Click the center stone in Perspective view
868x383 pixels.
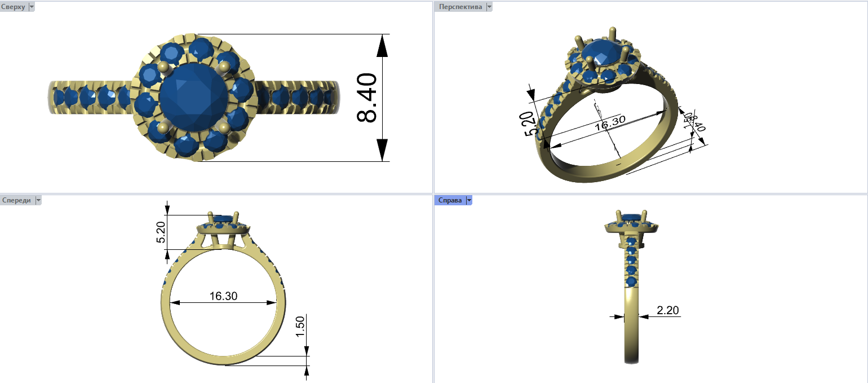(x=601, y=53)
